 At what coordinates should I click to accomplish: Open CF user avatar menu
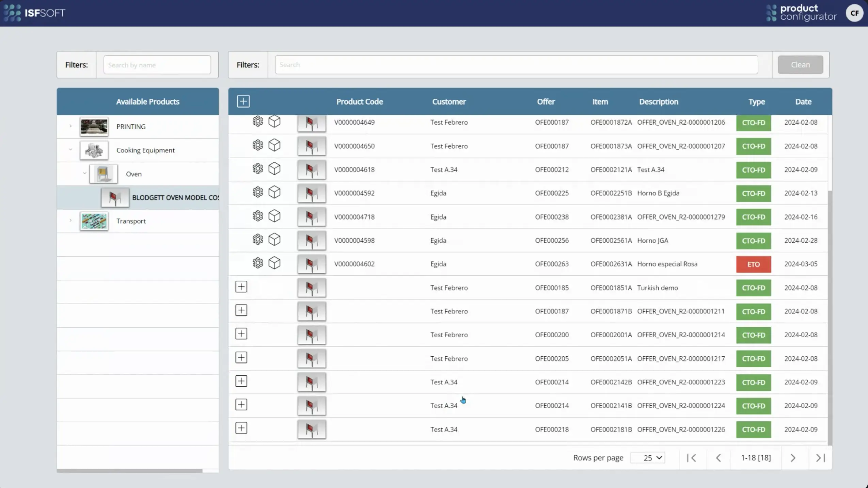[x=854, y=13]
